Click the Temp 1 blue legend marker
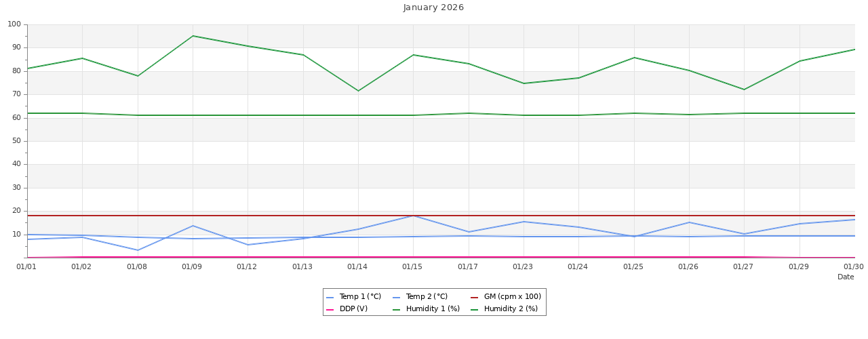 (330, 297)
